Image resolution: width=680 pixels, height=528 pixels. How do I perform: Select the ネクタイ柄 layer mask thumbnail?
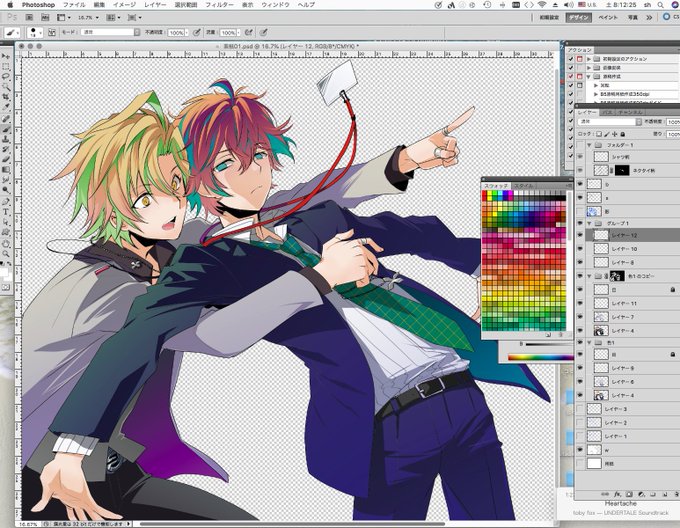click(x=622, y=170)
